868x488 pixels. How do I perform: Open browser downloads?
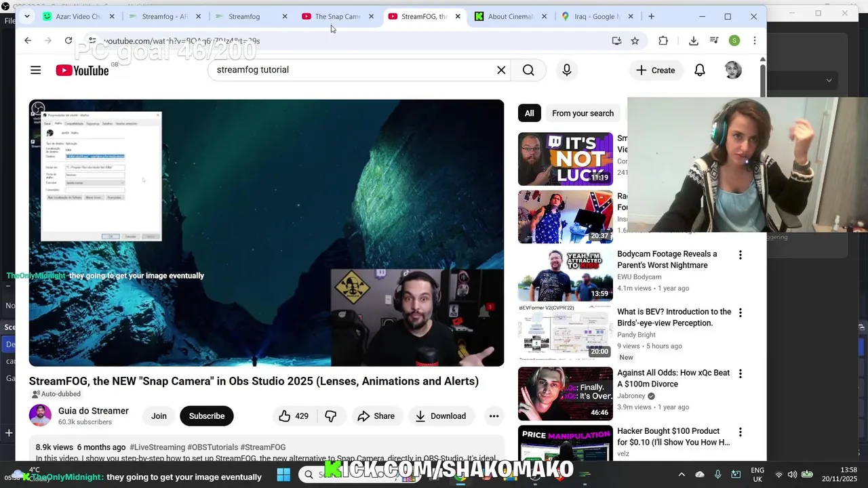(693, 41)
